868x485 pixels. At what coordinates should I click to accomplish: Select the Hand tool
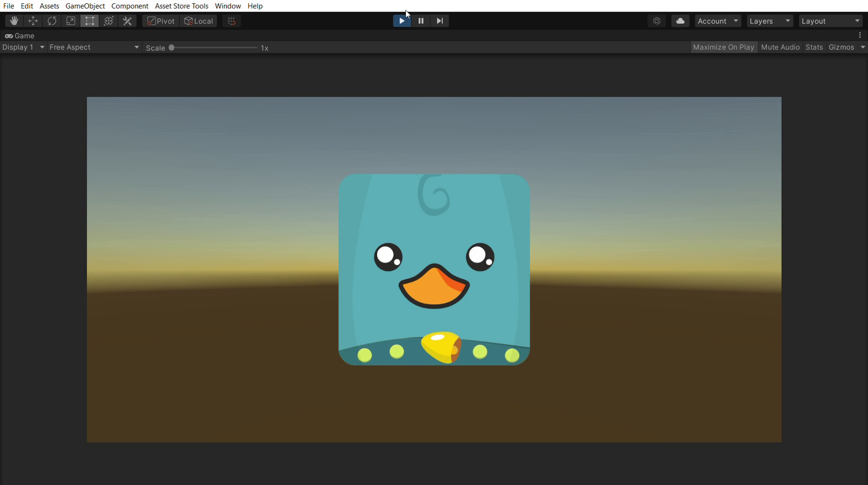pos(14,21)
